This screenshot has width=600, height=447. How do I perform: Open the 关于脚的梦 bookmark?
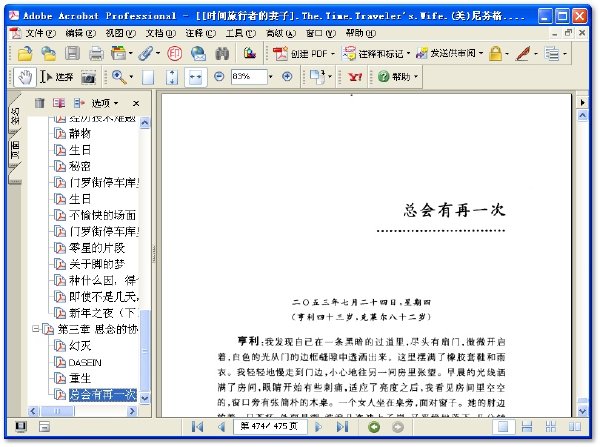pyautogui.click(x=97, y=264)
